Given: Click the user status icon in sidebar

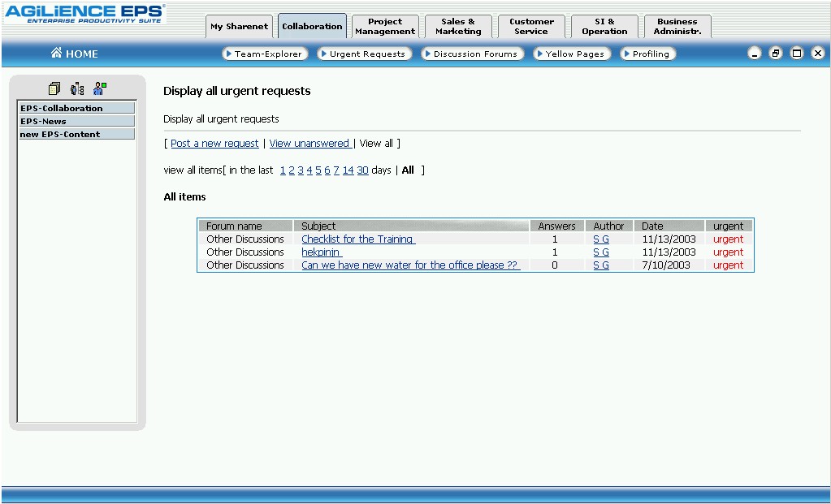Looking at the screenshot, I should [100, 88].
